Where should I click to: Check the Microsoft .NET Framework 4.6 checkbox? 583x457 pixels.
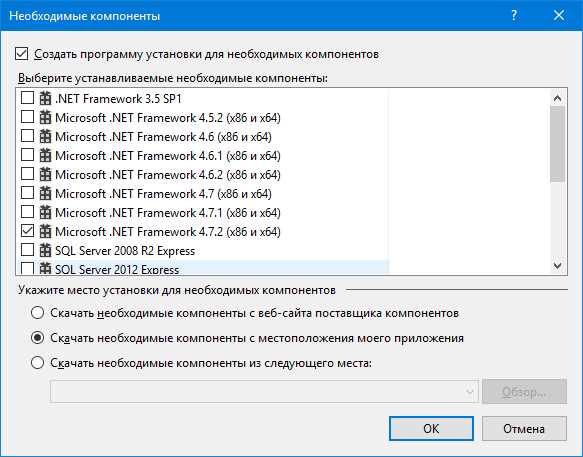[27, 136]
